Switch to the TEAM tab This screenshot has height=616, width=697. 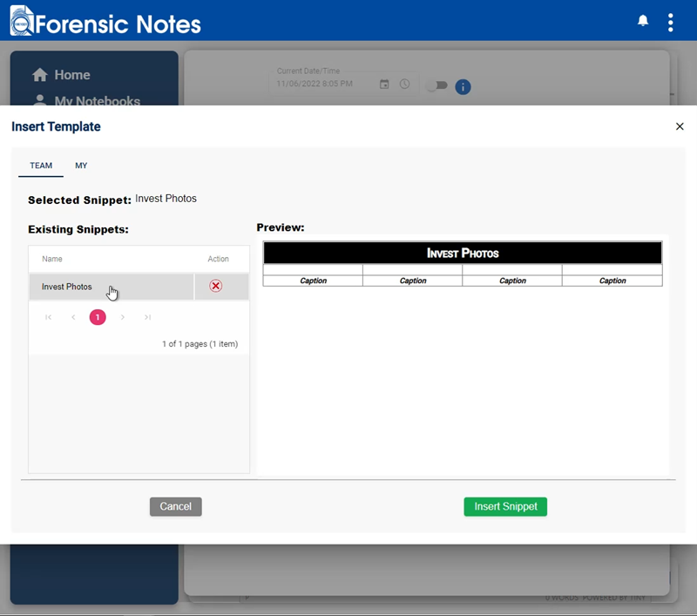[x=41, y=166]
